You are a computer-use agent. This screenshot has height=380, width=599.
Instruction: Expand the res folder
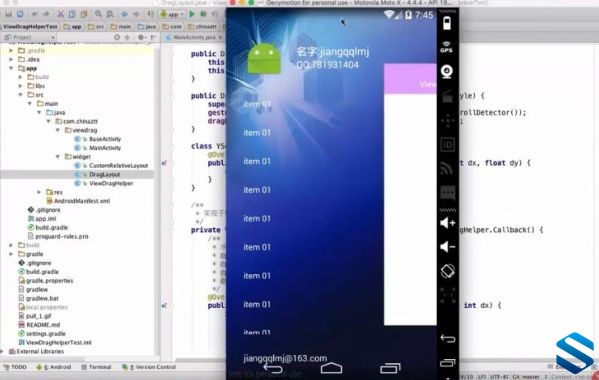coord(39,192)
